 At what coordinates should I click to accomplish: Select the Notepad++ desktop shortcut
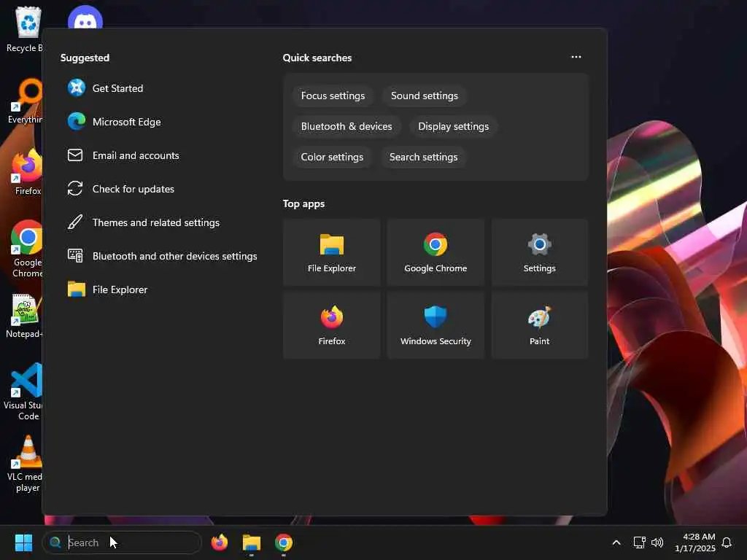(26, 316)
